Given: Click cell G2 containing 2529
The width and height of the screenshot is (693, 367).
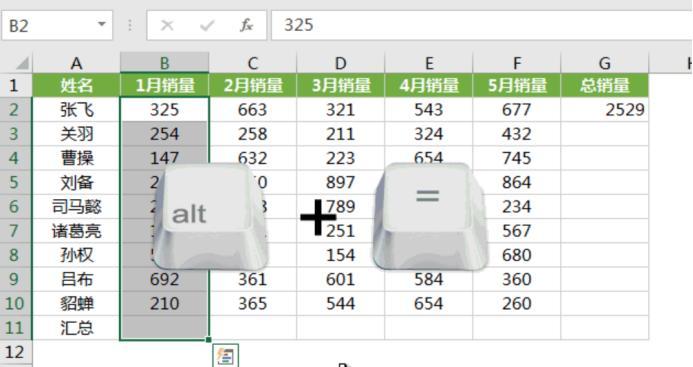Looking at the screenshot, I should (605, 110).
